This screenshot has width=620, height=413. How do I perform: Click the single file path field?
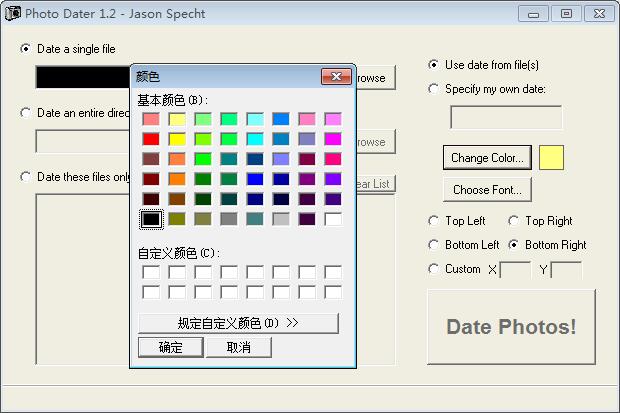(83, 77)
